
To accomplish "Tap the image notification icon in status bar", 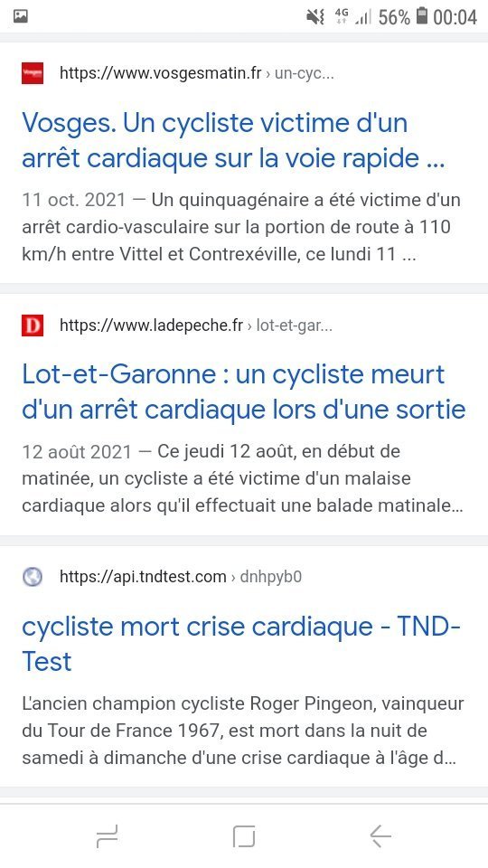I will point(21,16).
